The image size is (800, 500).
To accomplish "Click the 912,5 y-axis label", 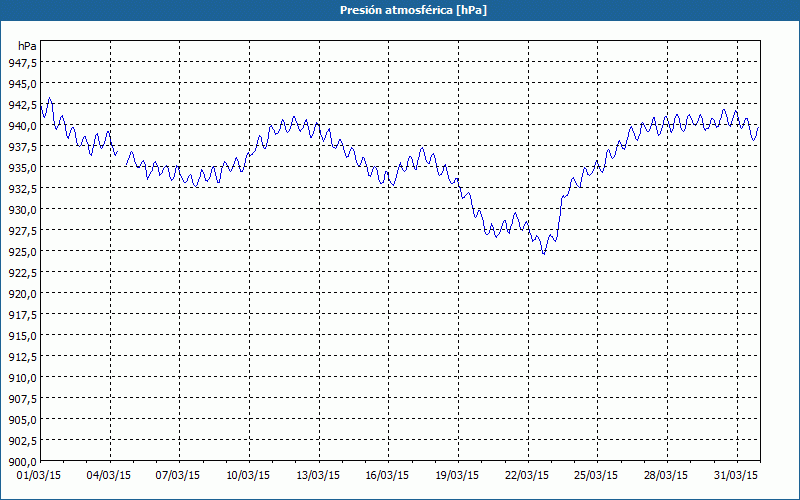I will [22, 357].
